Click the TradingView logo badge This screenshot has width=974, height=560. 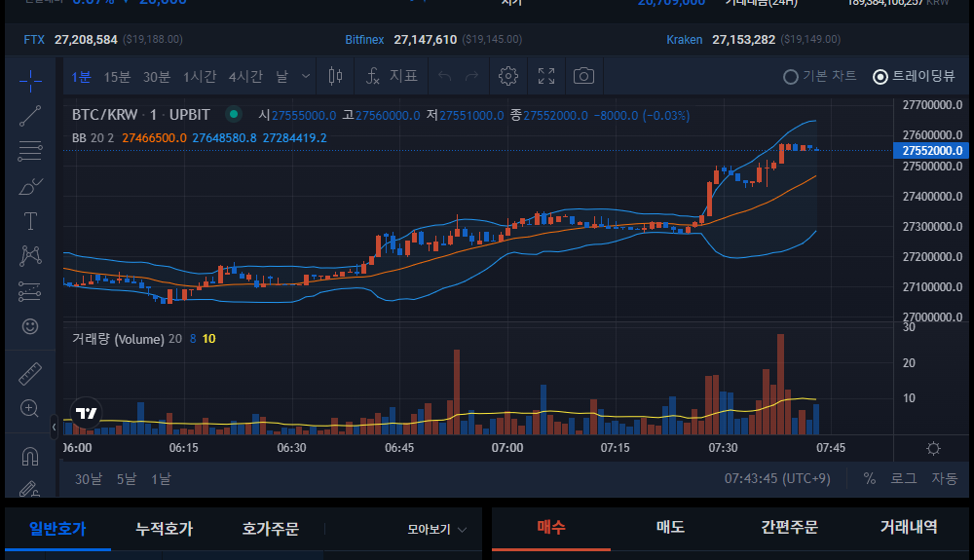point(86,413)
